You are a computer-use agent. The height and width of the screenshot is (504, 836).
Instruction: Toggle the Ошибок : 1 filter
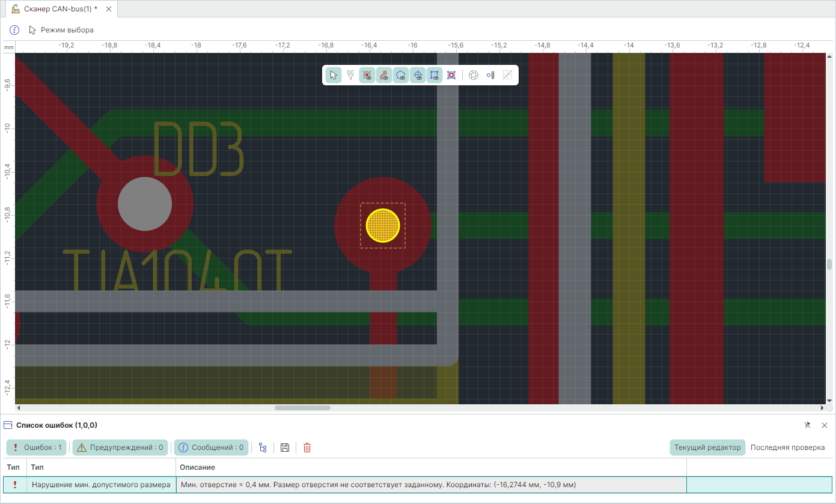click(37, 448)
